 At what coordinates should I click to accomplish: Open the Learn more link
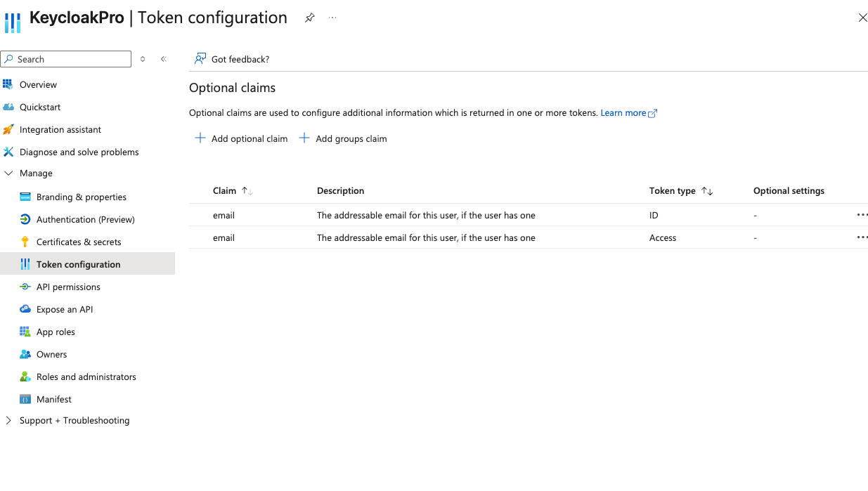(623, 112)
